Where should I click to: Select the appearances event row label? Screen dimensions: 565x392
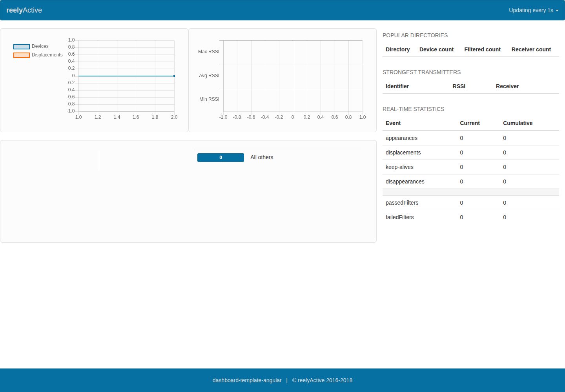coord(401,138)
